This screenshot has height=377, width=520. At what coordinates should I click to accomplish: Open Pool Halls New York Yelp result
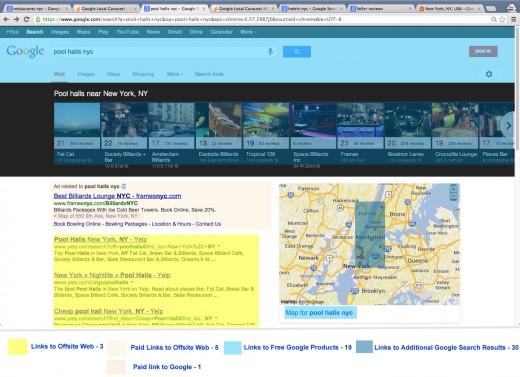(100, 239)
